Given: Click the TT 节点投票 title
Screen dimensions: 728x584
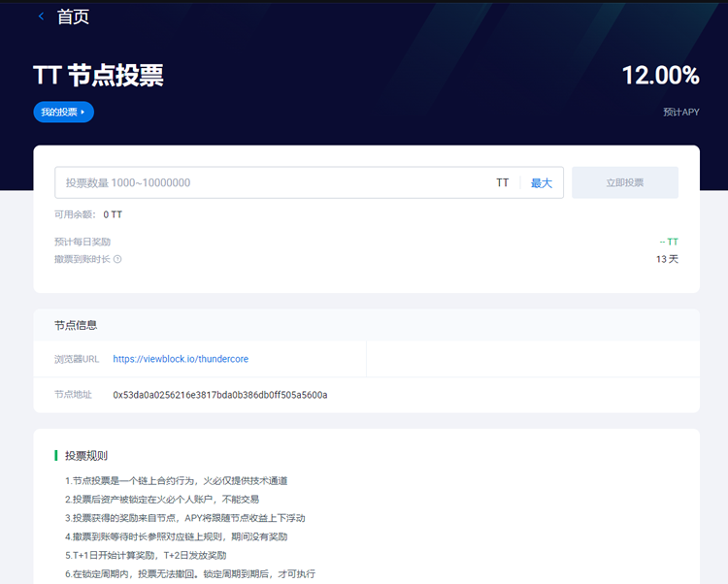Looking at the screenshot, I should (98, 76).
